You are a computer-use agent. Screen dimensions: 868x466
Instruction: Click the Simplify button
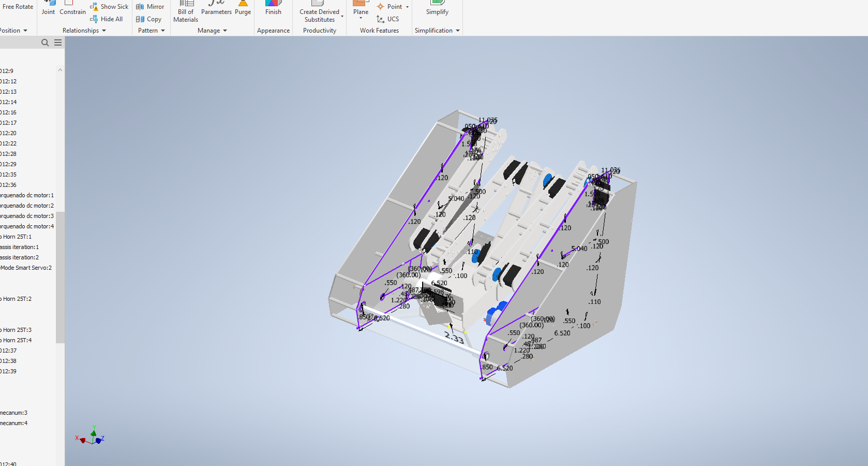click(437, 10)
